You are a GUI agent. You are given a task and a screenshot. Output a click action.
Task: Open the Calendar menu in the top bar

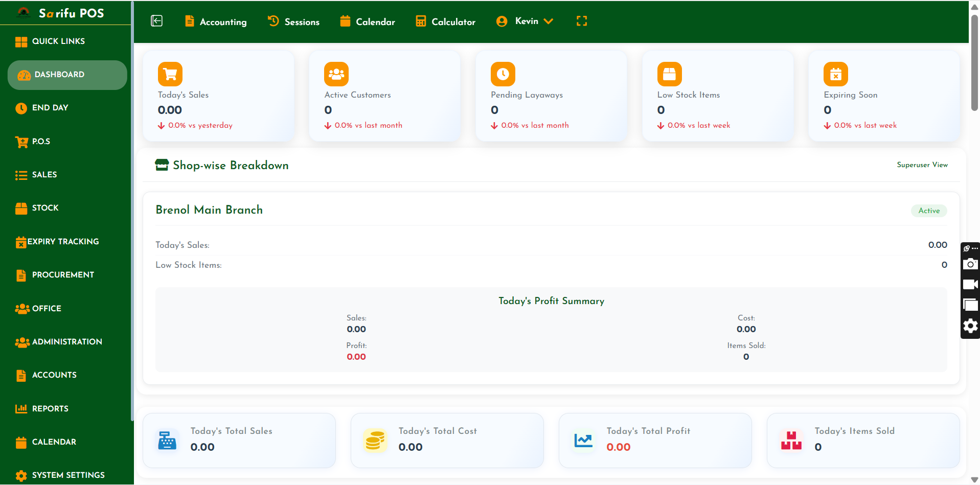pos(367,21)
